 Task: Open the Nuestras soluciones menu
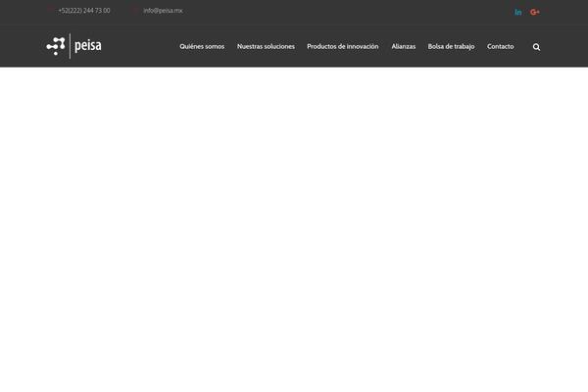[x=266, y=46]
